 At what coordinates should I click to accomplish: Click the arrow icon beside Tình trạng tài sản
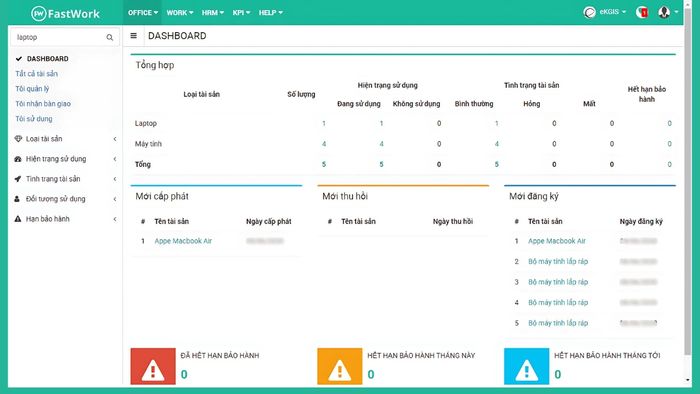click(18, 179)
